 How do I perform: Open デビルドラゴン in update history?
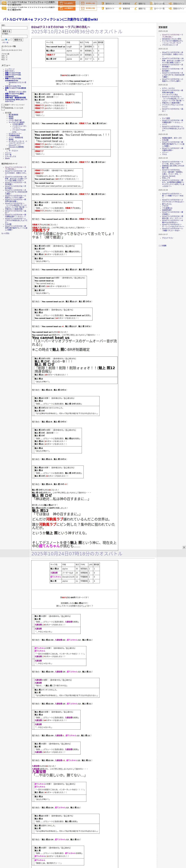click(x=167, y=238)
